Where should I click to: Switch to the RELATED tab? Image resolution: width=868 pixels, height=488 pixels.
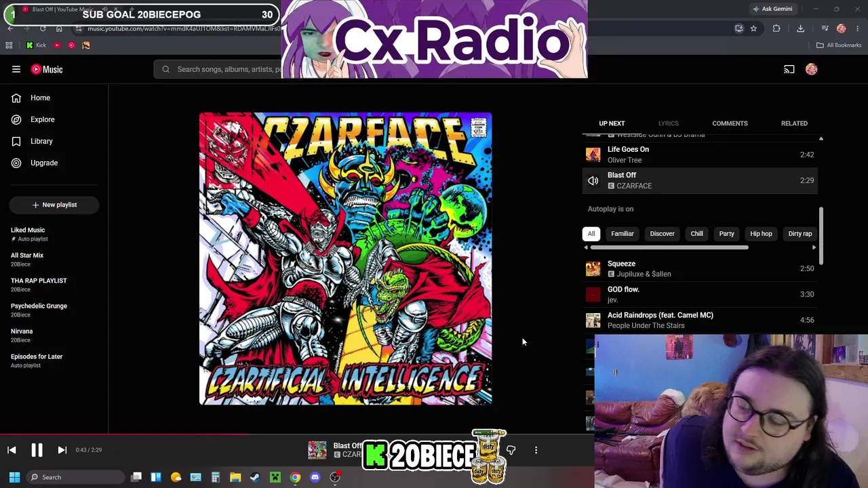pyautogui.click(x=794, y=123)
